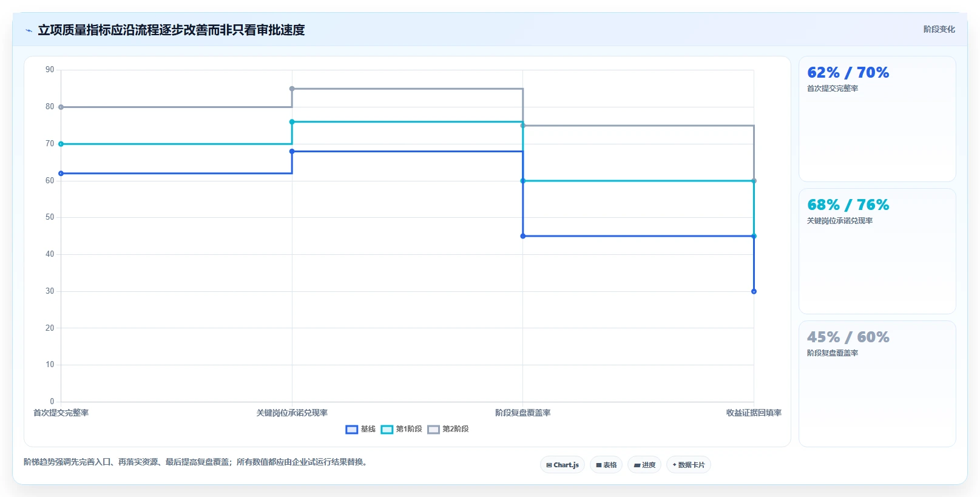
Task: Click the 第1阶段 point at 关键岗位承诺兑现率 (76)
Action: pos(292,122)
